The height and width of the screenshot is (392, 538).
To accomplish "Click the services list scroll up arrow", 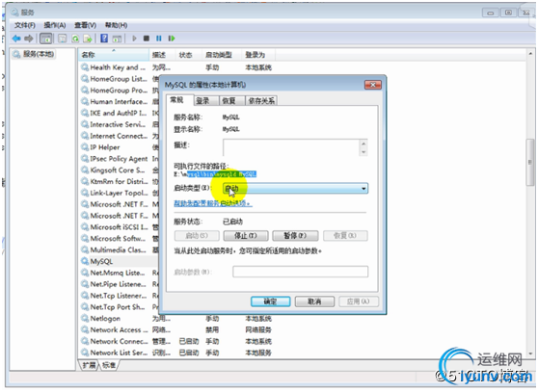I will click(x=530, y=54).
